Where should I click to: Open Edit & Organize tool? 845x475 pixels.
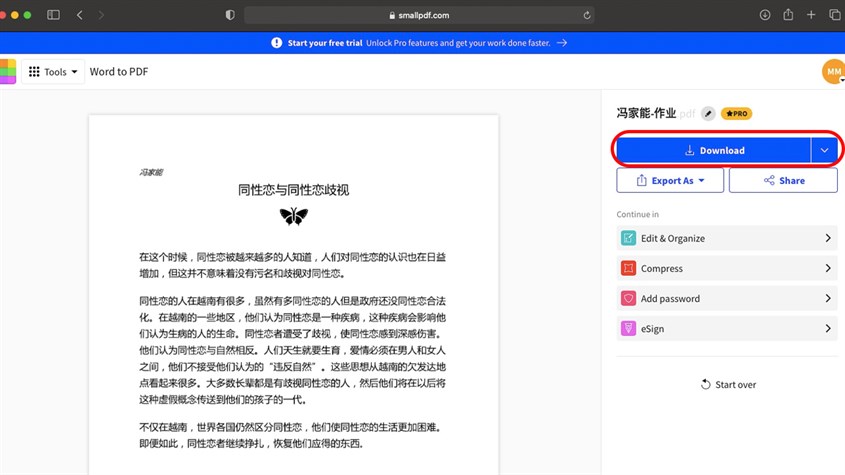(727, 238)
